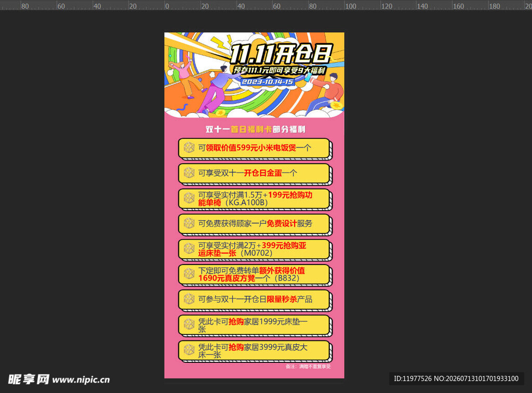Viewport: 532px width, 393px height.
Task: Click the icon beside the 599元小米电饭煲 benefit
Action: (x=189, y=148)
